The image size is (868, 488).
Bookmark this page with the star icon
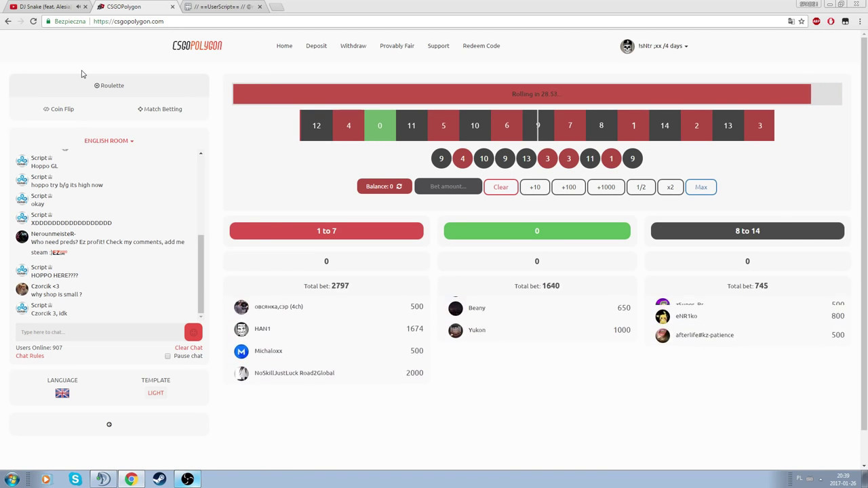click(x=802, y=21)
